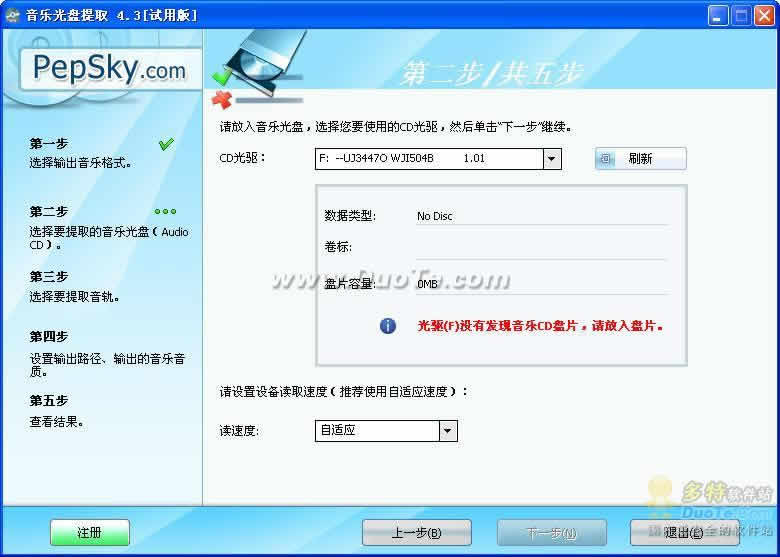The image size is (780, 557).
Task: Minimize the 音乐光盘提取 window
Action: point(718,15)
